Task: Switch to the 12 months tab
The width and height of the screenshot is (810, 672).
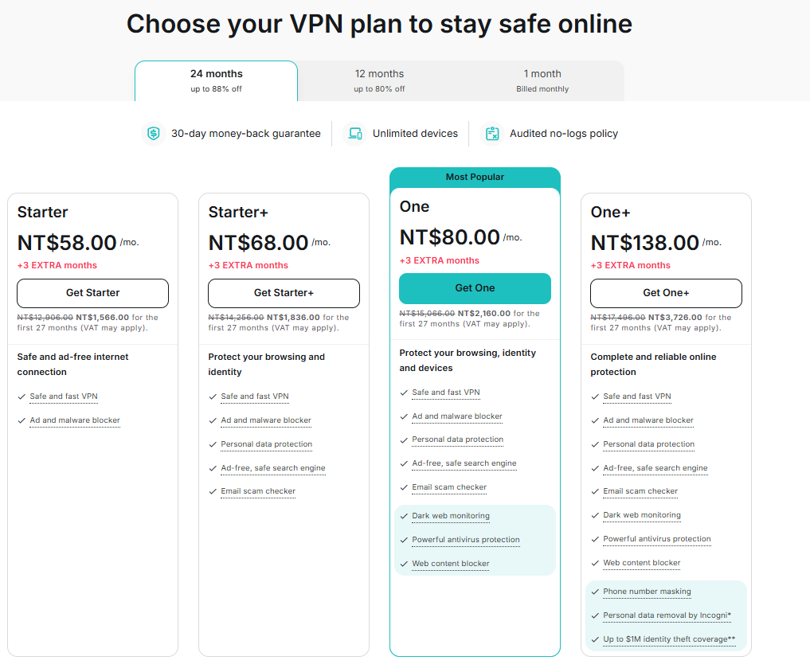Action: point(379,80)
